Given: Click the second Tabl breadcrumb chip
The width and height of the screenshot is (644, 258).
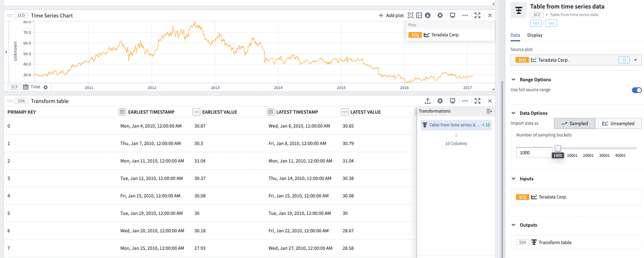Looking at the screenshot, I should [x=551, y=23].
